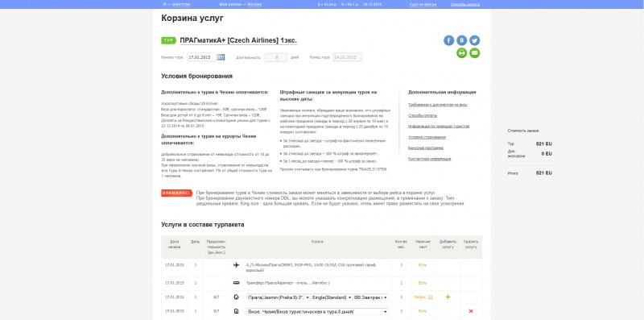Open the агентство link in the top bar
This screenshot has height=320, width=644.
[x=180, y=5]
